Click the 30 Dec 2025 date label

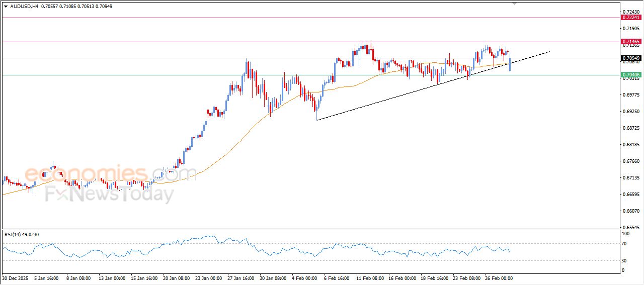tap(14, 278)
